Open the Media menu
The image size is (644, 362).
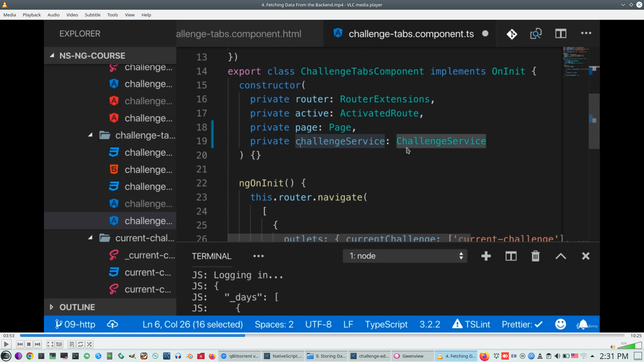pyautogui.click(x=9, y=15)
